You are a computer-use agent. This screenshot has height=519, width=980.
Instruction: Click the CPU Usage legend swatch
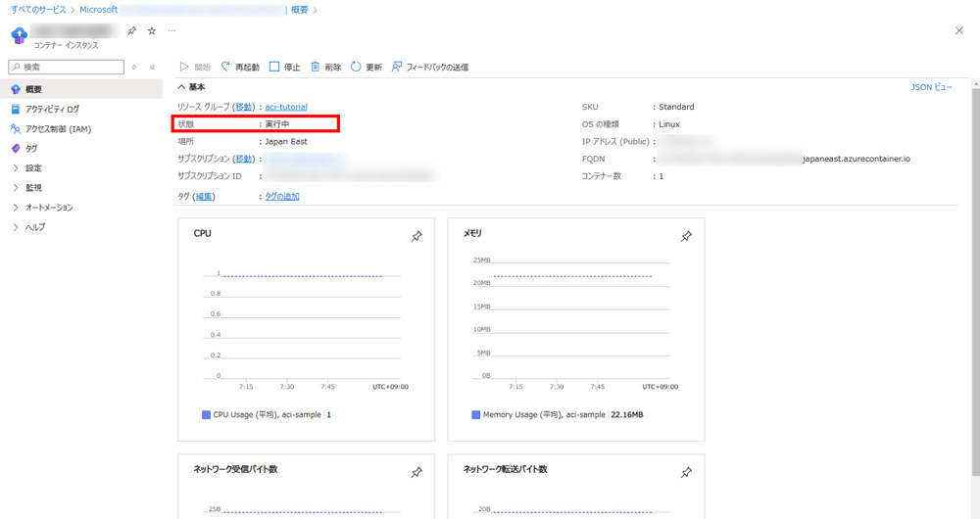[x=206, y=414]
